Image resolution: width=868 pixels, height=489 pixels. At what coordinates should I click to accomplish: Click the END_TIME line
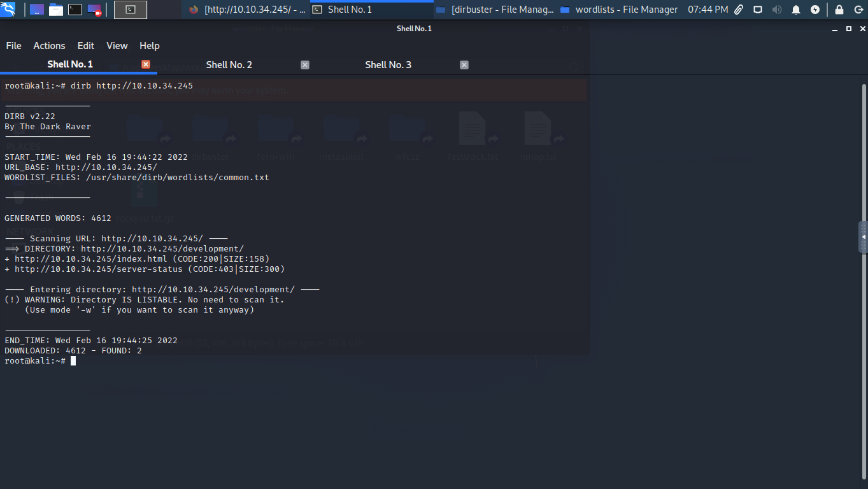(x=91, y=340)
